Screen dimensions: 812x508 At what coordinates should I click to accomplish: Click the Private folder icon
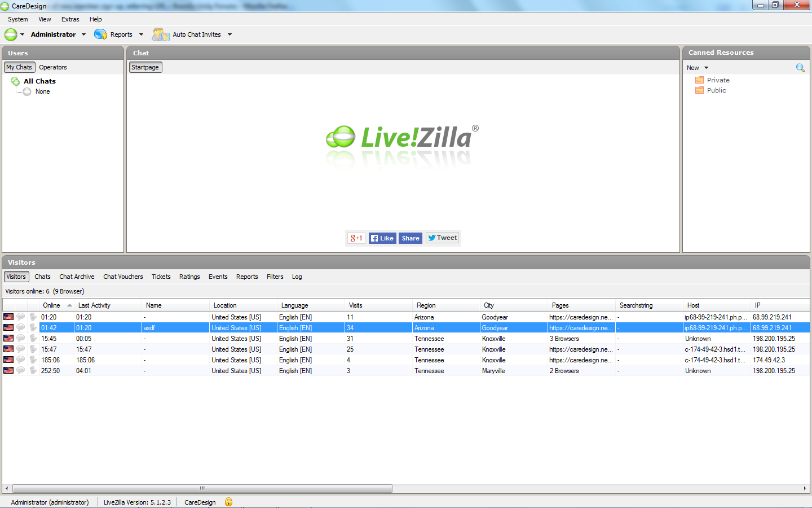point(699,80)
